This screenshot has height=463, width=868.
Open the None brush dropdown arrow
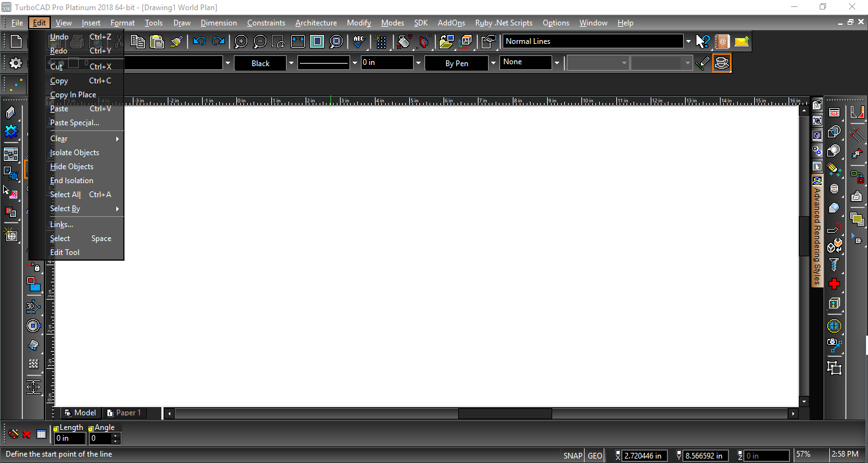click(x=557, y=63)
